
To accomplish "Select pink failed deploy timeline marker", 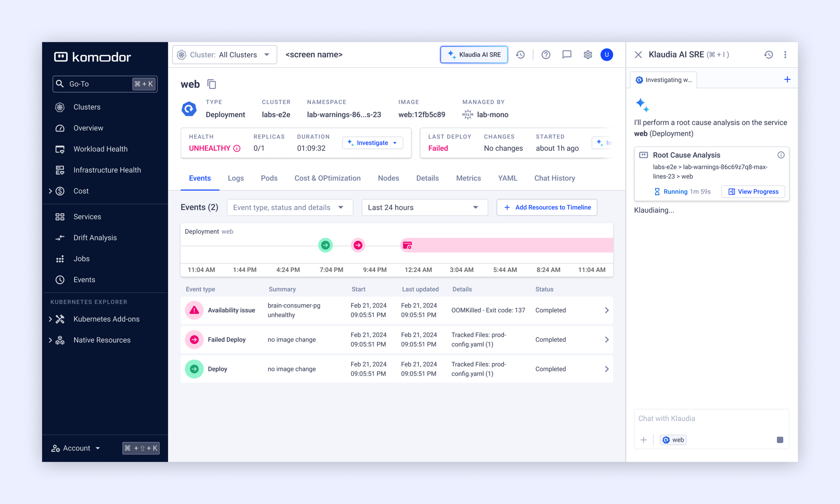I will [x=358, y=245].
